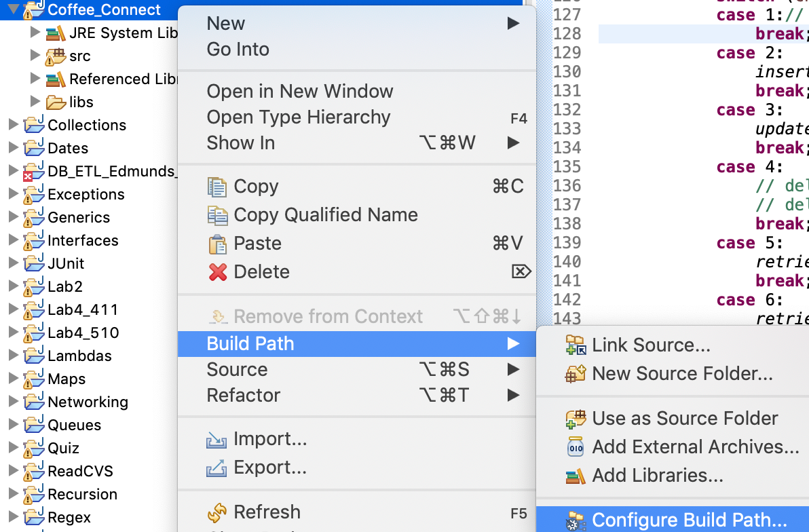Select Configure Build Path option
The width and height of the screenshot is (809, 532).
coord(689,520)
